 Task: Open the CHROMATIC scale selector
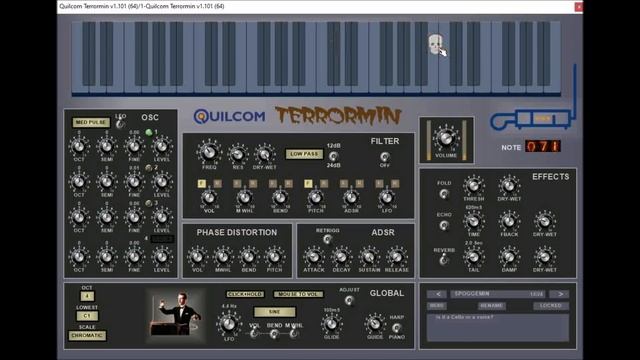[x=87, y=336]
